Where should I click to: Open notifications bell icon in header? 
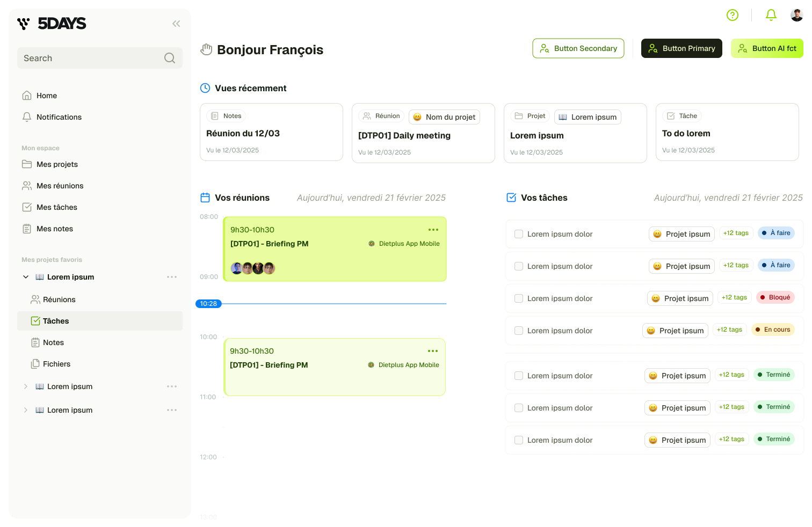click(x=771, y=15)
